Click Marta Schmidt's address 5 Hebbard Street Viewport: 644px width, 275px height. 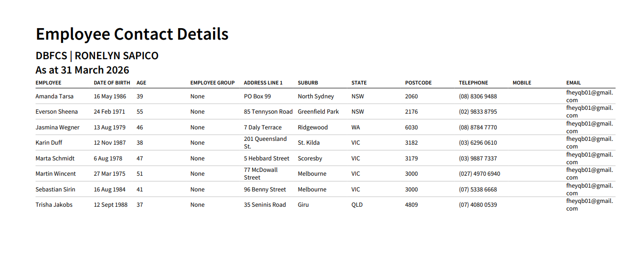(267, 159)
